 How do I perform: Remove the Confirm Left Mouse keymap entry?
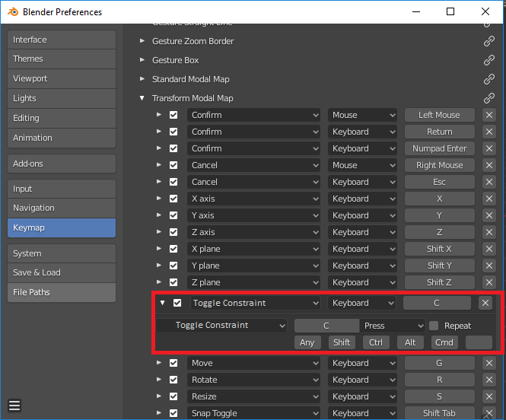(x=489, y=115)
